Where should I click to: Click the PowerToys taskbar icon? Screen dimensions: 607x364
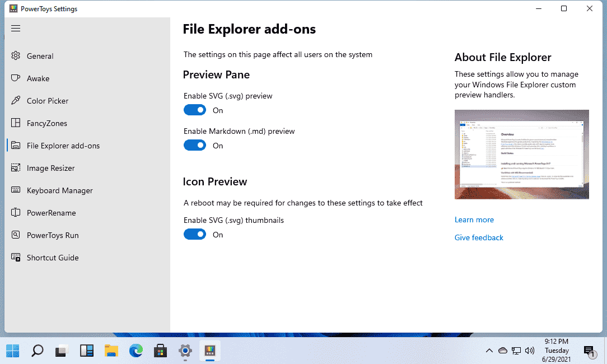(x=210, y=351)
